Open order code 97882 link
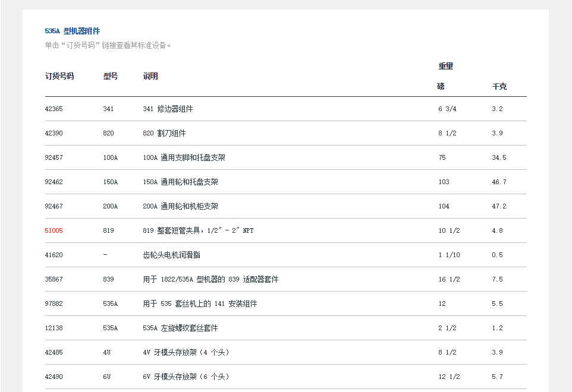Screen dimensions: 572x392 click(x=54, y=304)
